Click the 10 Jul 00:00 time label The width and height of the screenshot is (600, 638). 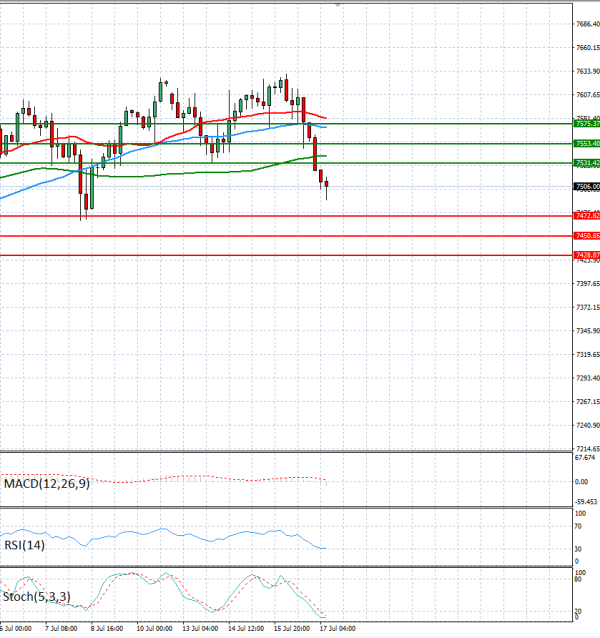pos(154,629)
